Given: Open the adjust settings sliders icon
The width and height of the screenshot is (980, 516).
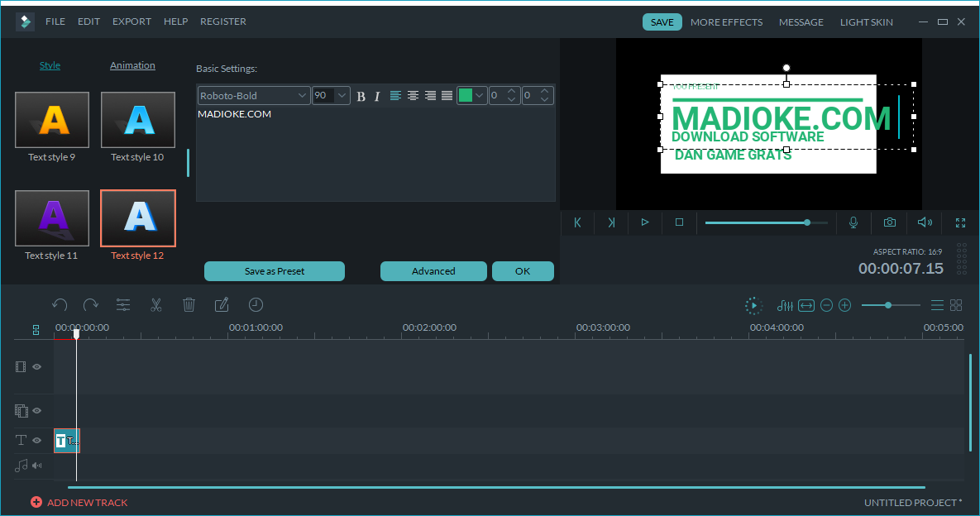Looking at the screenshot, I should tap(123, 305).
